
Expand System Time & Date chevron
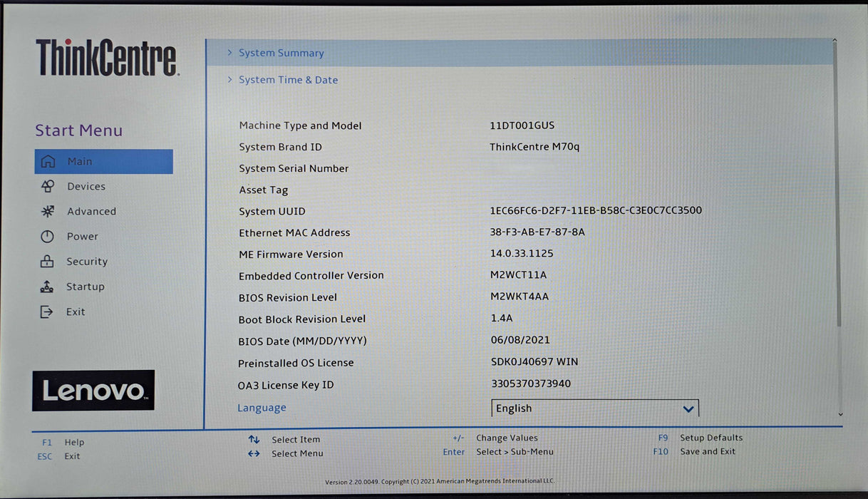click(229, 80)
